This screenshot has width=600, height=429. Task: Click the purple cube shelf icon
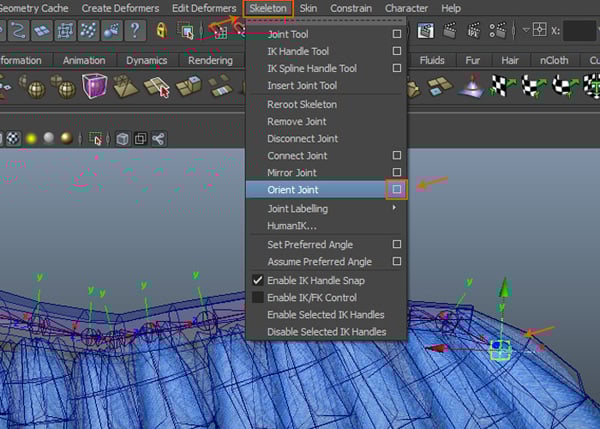(x=95, y=86)
